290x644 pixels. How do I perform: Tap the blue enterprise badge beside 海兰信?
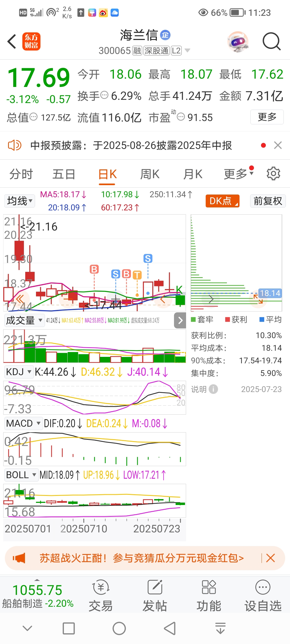[x=165, y=35]
